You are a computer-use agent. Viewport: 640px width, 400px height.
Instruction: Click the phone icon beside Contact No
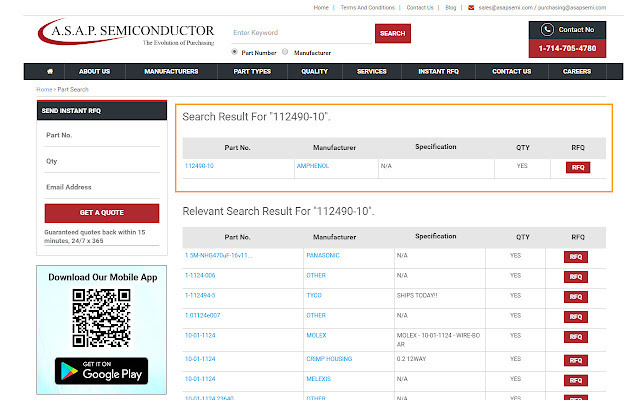(547, 29)
